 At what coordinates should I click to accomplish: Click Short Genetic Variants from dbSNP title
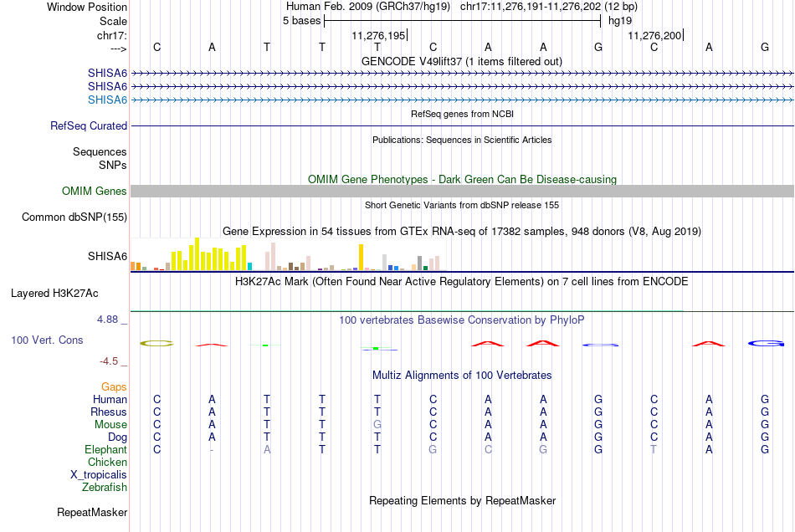pos(462,205)
